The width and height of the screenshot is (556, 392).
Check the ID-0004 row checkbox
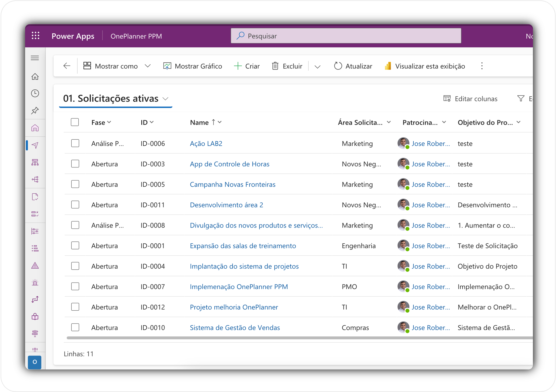[x=75, y=266]
